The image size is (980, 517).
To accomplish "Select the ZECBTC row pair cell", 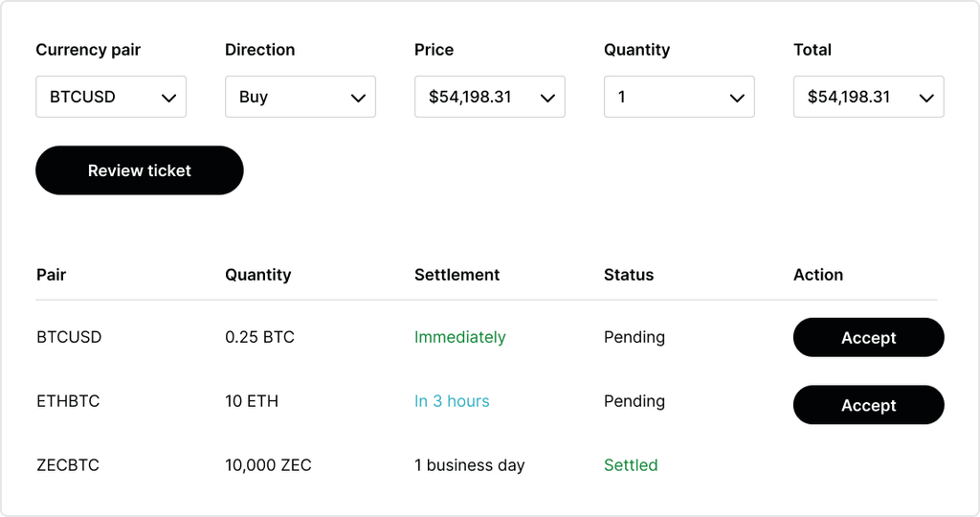I will click(68, 465).
